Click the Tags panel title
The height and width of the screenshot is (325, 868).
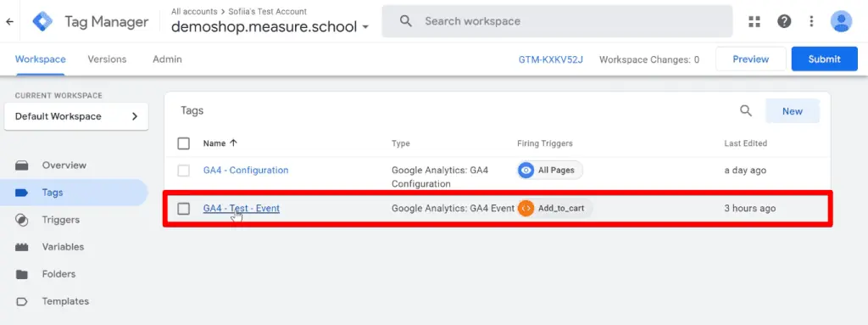coord(192,110)
